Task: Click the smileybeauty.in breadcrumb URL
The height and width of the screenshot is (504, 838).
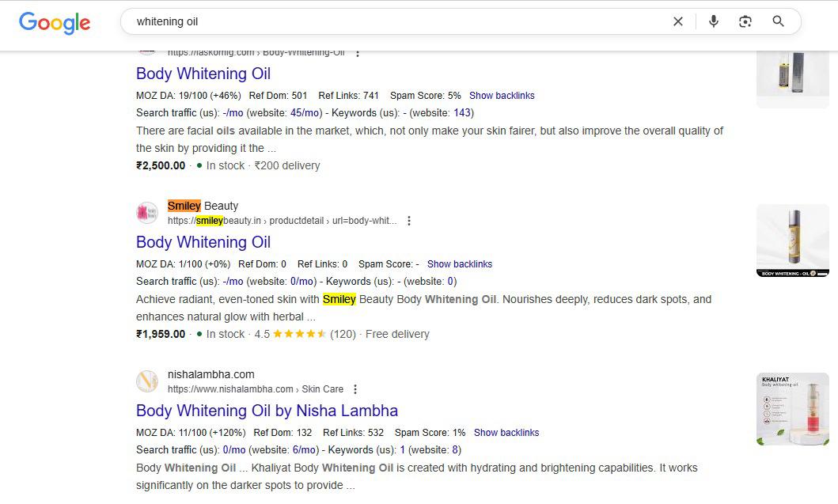Action: (x=282, y=221)
